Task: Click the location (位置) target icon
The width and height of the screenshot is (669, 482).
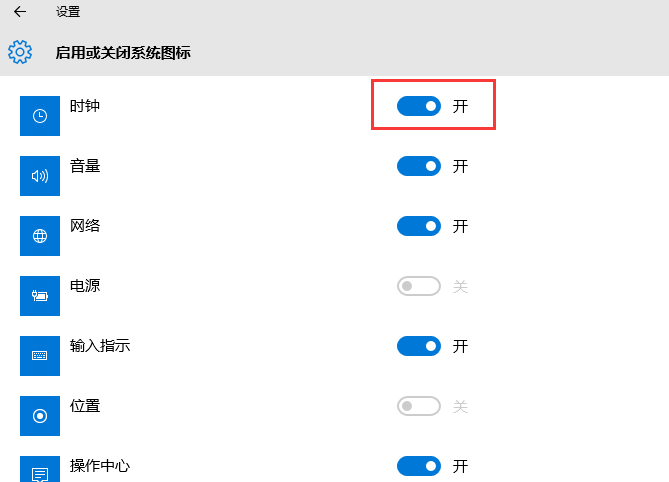Action: pyautogui.click(x=40, y=416)
